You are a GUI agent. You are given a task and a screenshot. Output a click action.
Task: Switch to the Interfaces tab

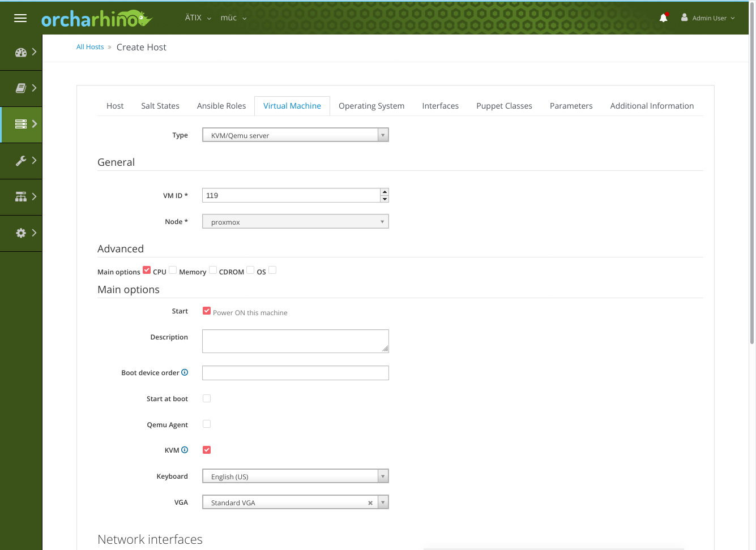tap(441, 106)
